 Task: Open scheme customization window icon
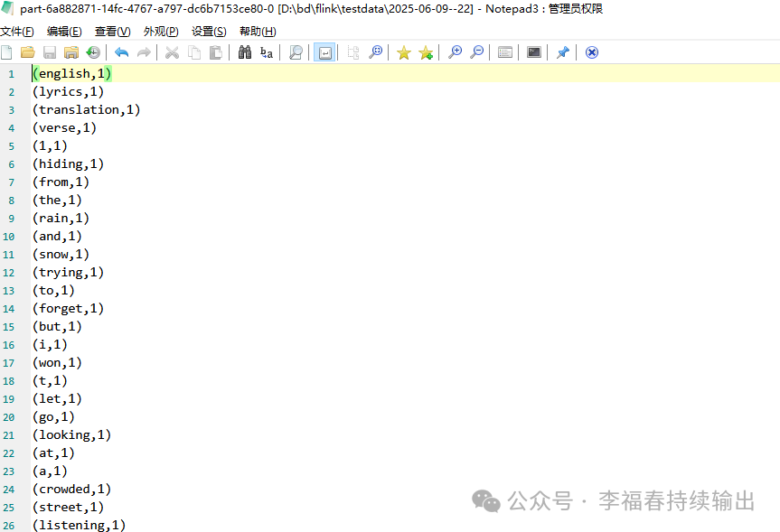505,52
